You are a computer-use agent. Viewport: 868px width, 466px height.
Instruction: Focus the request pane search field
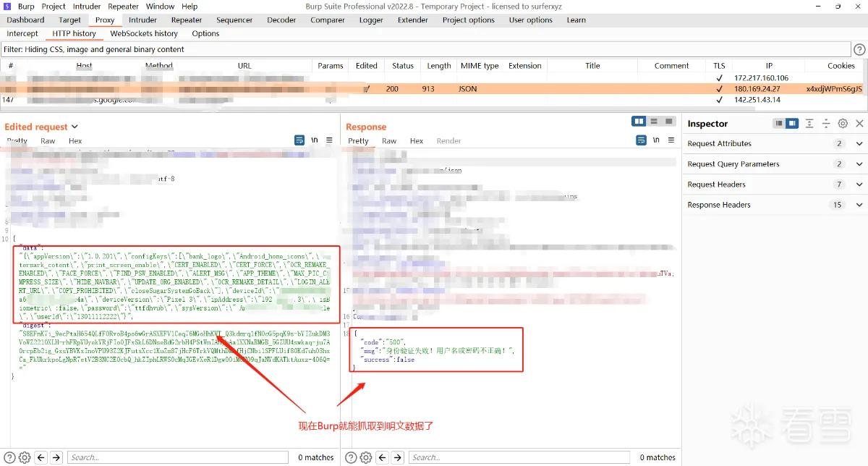(x=176, y=457)
